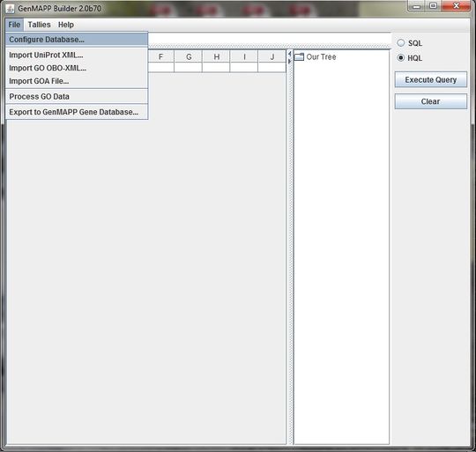This screenshot has height=452, width=476.
Task: Select the Our Tree node label
Action: 321,56
